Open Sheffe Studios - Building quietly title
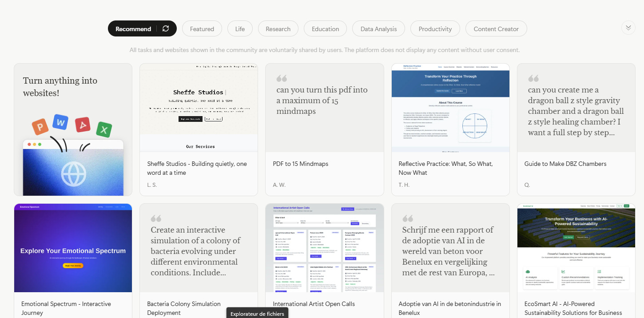The image size is (644, 318). pyautogui.click(x=197, y=168)
